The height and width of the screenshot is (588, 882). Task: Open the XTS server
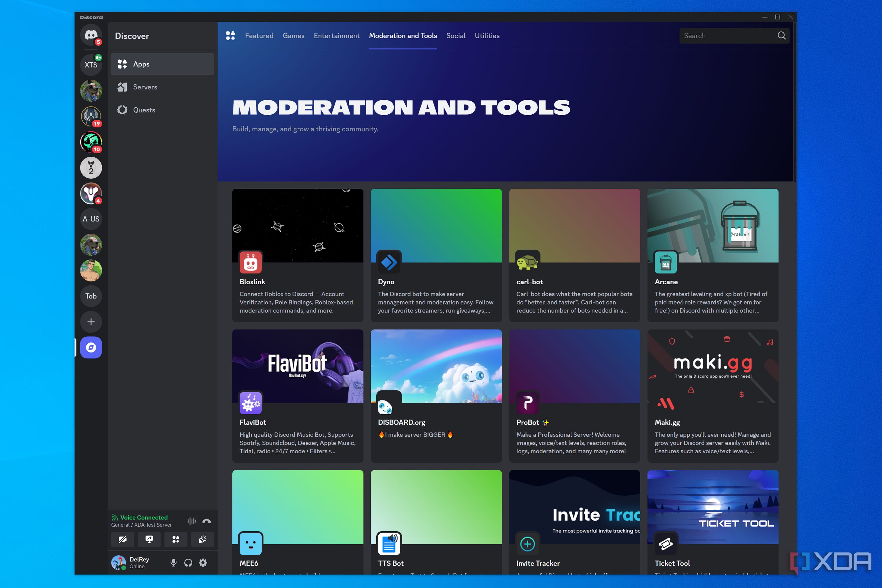pos(91,65)
